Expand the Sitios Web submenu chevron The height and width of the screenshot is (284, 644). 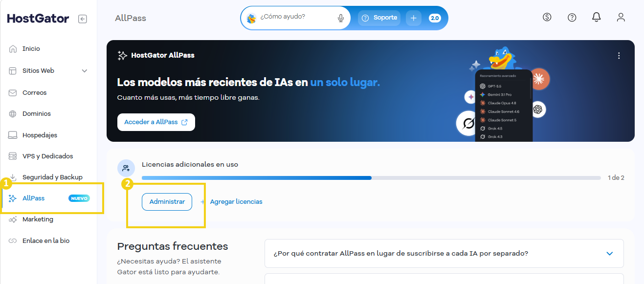pyautogui.click(x=85, y=71)
